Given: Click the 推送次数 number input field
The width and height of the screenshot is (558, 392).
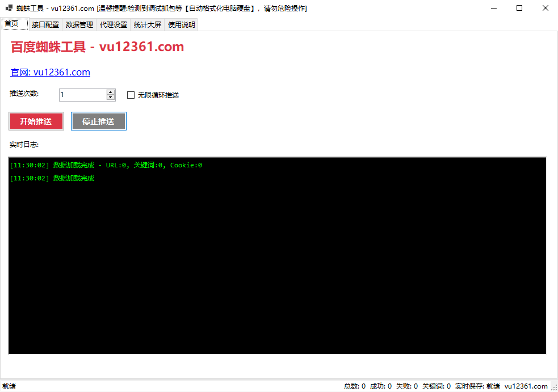Looking at the screenshot, I should click(x=82, y=95).
